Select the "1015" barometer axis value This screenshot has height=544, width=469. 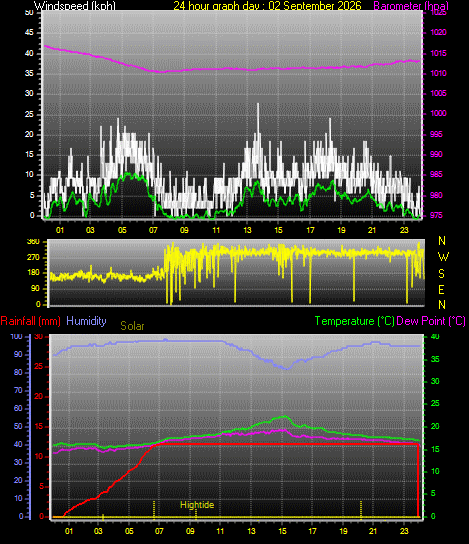[438, 53]
